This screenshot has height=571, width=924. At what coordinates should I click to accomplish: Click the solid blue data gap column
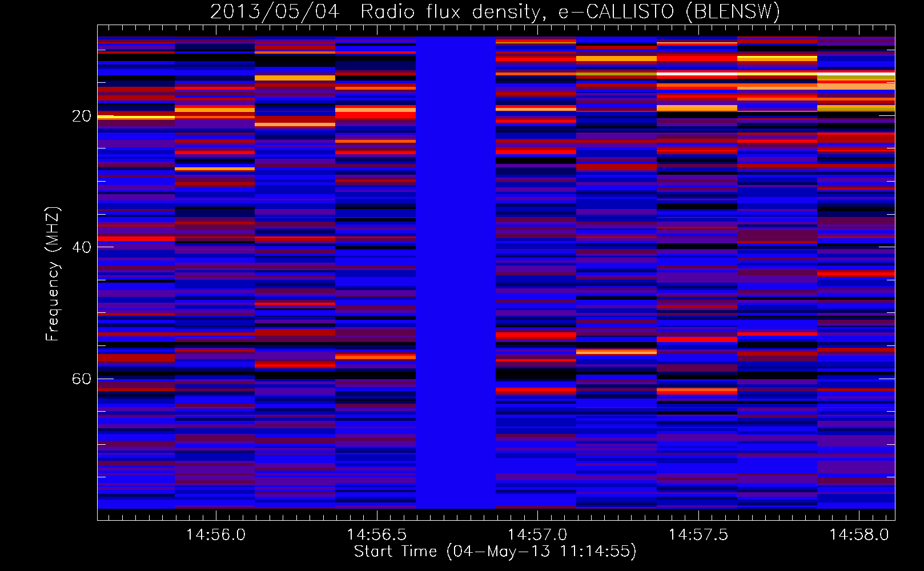point(456,272)
